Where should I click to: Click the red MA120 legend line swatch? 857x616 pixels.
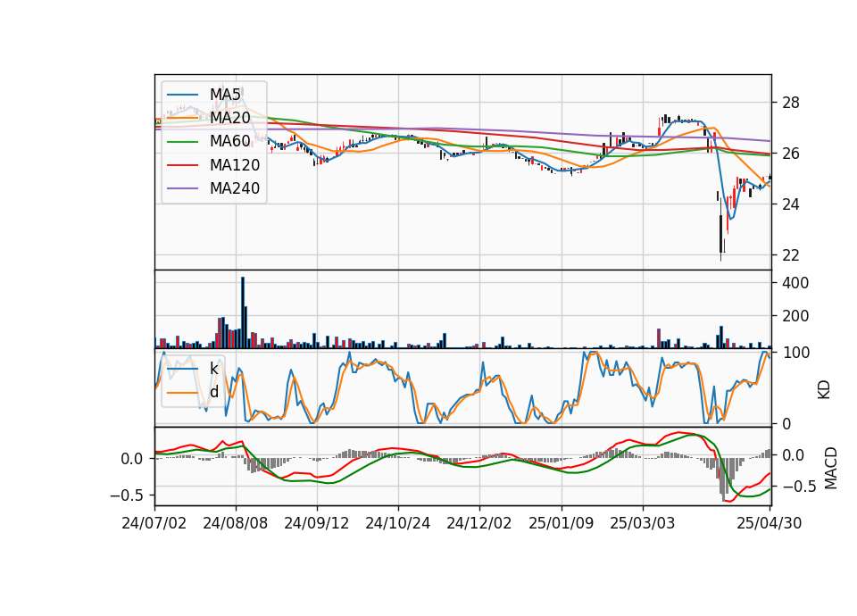182,165
